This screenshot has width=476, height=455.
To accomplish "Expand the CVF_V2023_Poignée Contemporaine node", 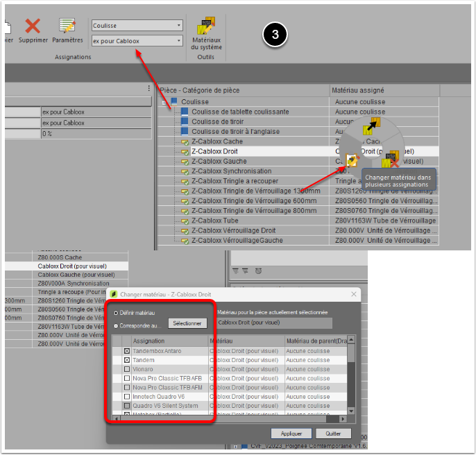I will click(236, 447).
